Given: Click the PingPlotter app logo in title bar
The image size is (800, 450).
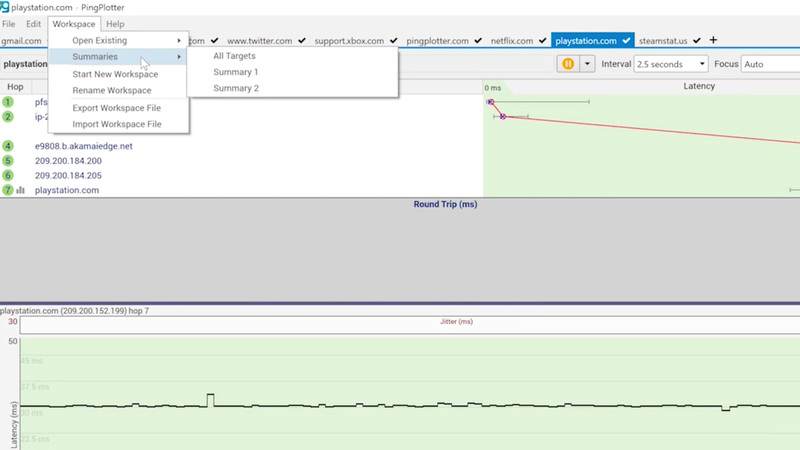Looking at the screenshot, I should click(x=5, y=7).
